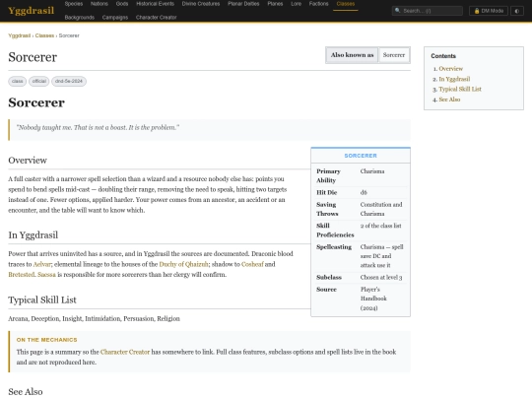This screenshot has width=532, height=399.
Task: Jump to Typical Skill List in Contents
Action: (460, 90)
